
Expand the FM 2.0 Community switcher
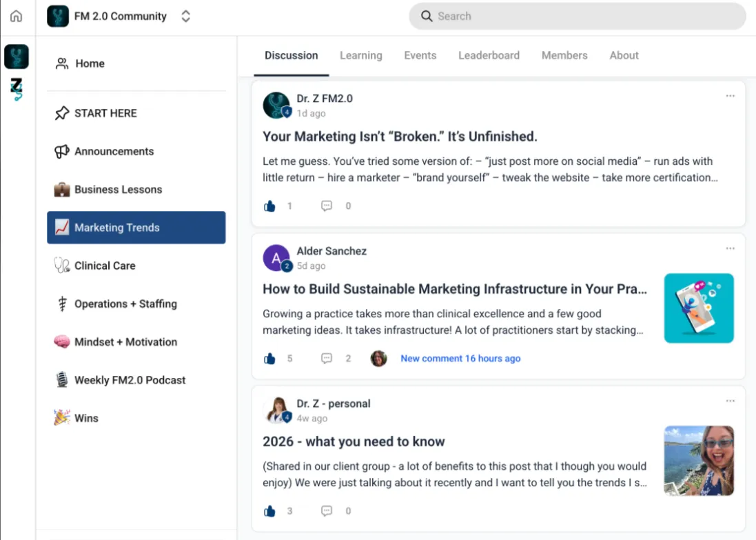[x=185, y=17]
